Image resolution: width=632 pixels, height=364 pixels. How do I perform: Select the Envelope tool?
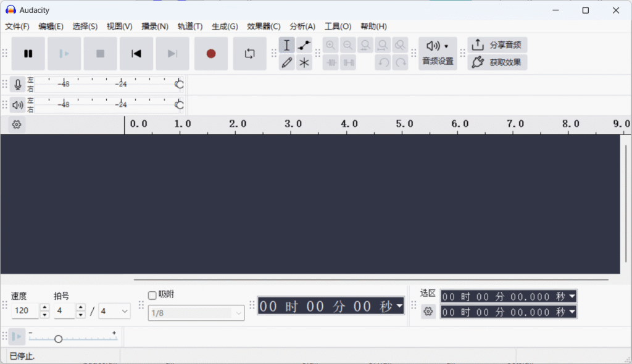(x=304, y=45)
